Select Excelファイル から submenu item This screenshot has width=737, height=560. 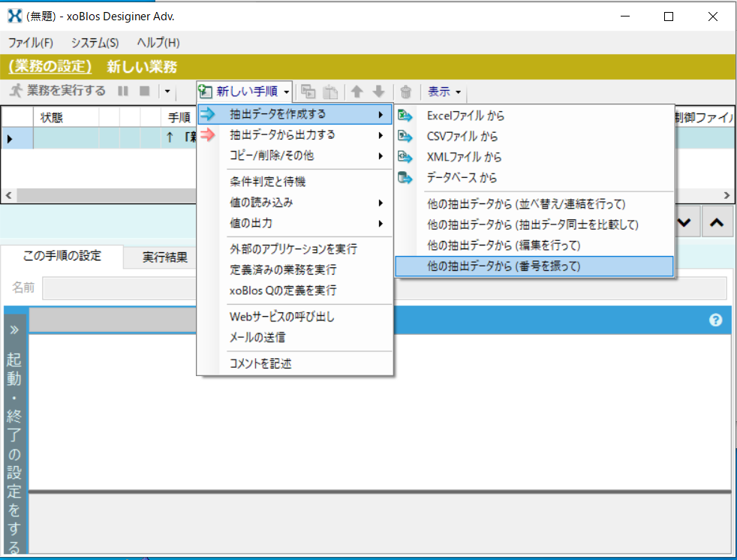click(534, 116)
